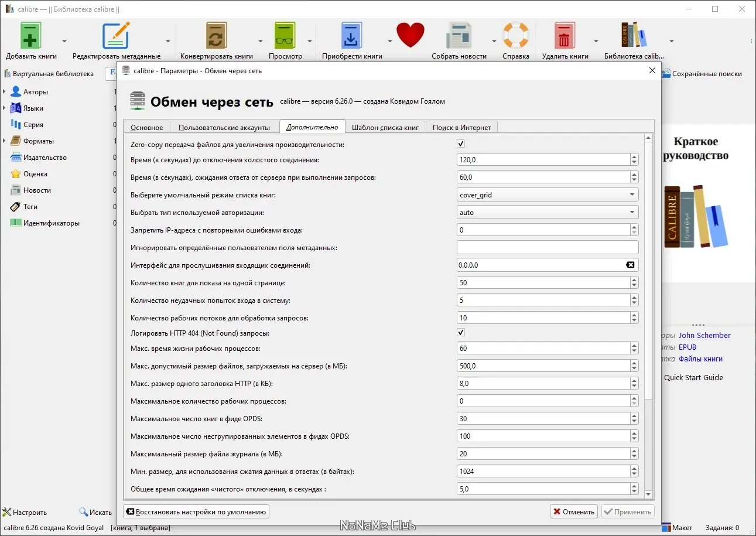Click the Layout icon in the status bar
This screenshot has height=536, width=756.
pyautogui.click(x=666, y=528)
